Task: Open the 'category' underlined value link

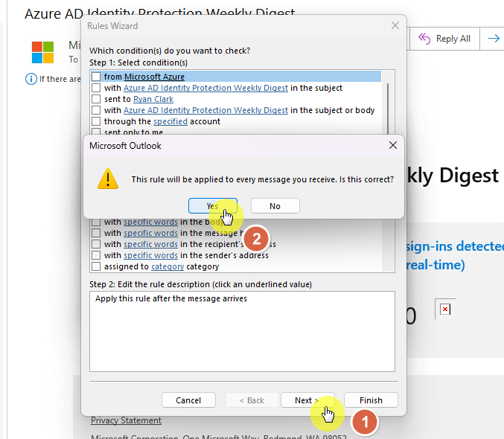Action: pyautogui.click(x=168, y=266)
